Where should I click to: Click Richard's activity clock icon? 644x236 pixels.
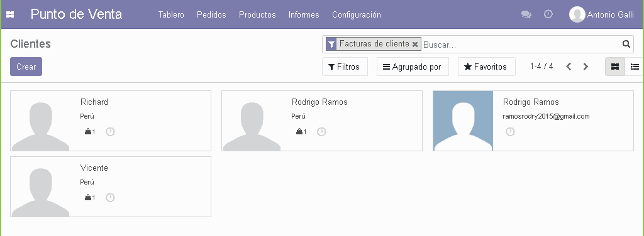coord(110,132)
